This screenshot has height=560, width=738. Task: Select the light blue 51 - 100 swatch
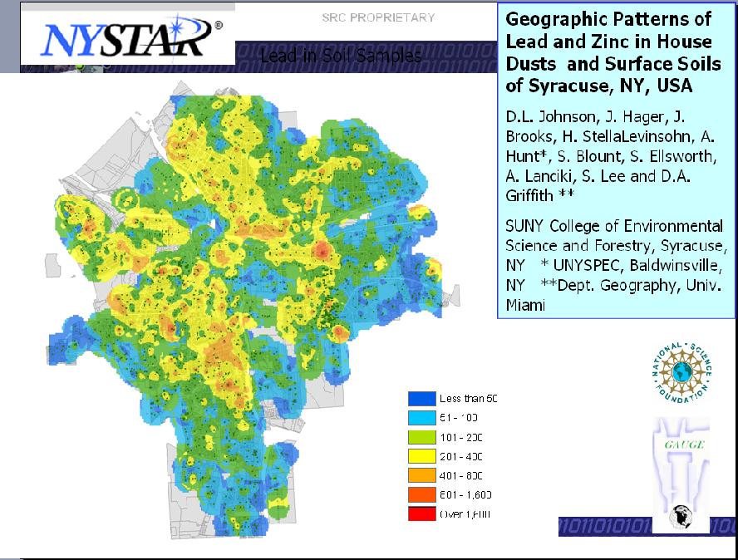coord(421,418)
